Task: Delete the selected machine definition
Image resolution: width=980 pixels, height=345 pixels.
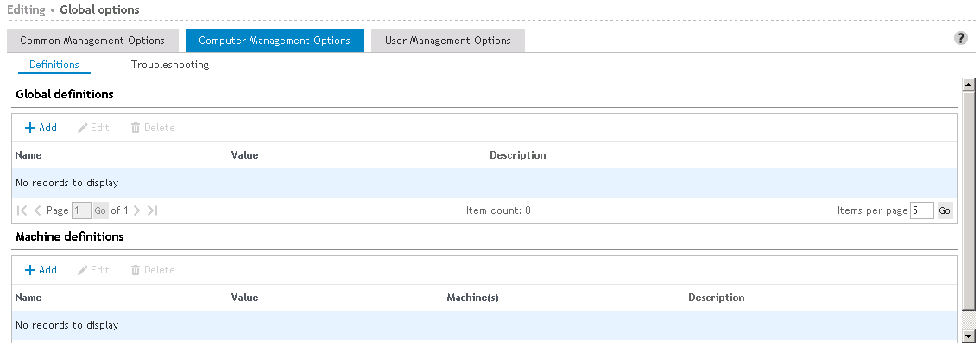Action: 153,270
